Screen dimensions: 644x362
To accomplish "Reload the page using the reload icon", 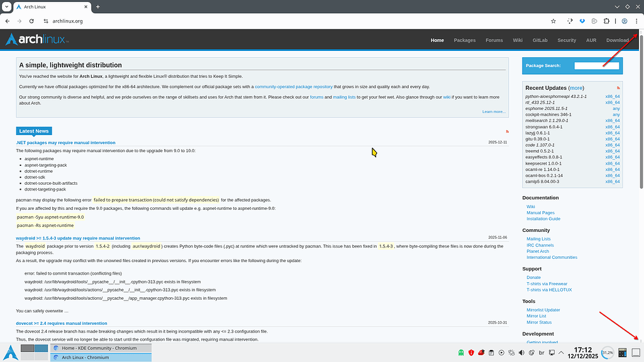I will pos(31,20).
